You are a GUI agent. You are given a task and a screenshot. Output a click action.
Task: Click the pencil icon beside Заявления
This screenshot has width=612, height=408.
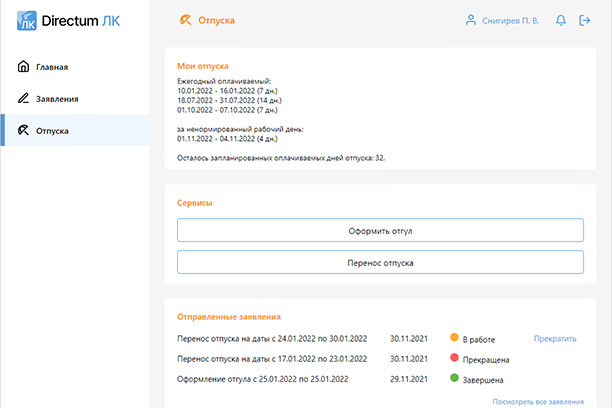tap(23, 99)
